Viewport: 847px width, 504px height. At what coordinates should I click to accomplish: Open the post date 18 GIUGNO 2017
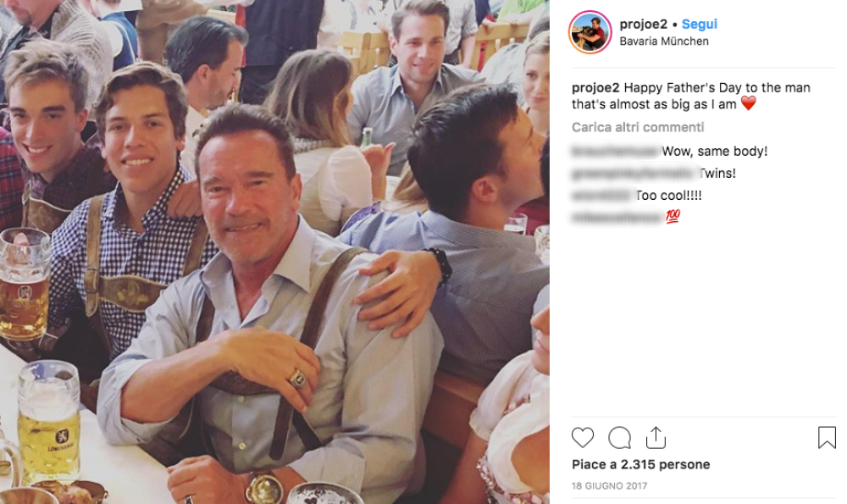tap(608, 485)
